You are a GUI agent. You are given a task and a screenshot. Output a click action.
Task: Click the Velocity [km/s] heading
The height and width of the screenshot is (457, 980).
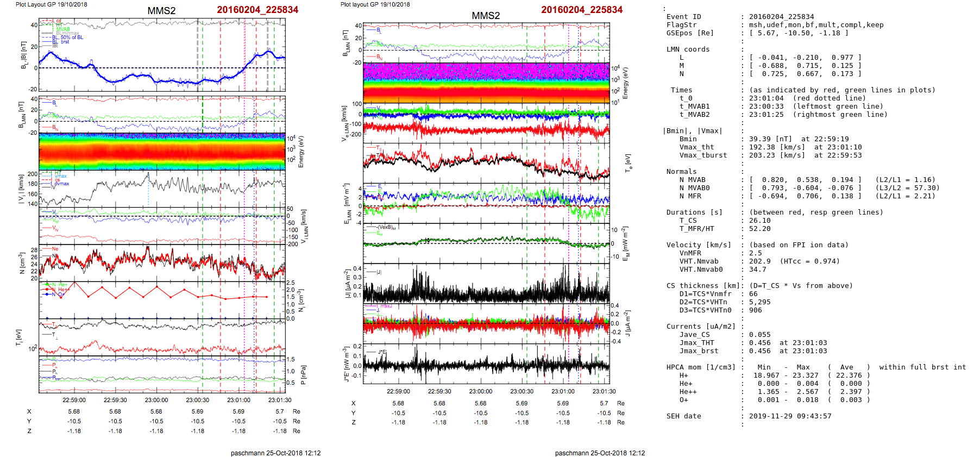click(x=699, y=245)
